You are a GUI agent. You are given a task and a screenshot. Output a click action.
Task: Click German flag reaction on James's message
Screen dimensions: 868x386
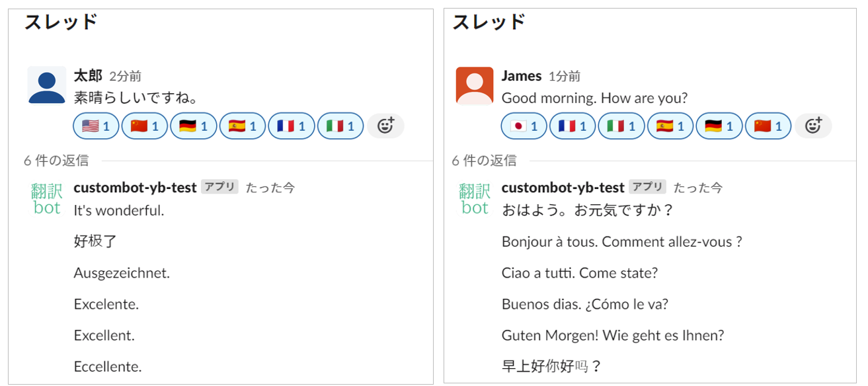pos(719,126)
